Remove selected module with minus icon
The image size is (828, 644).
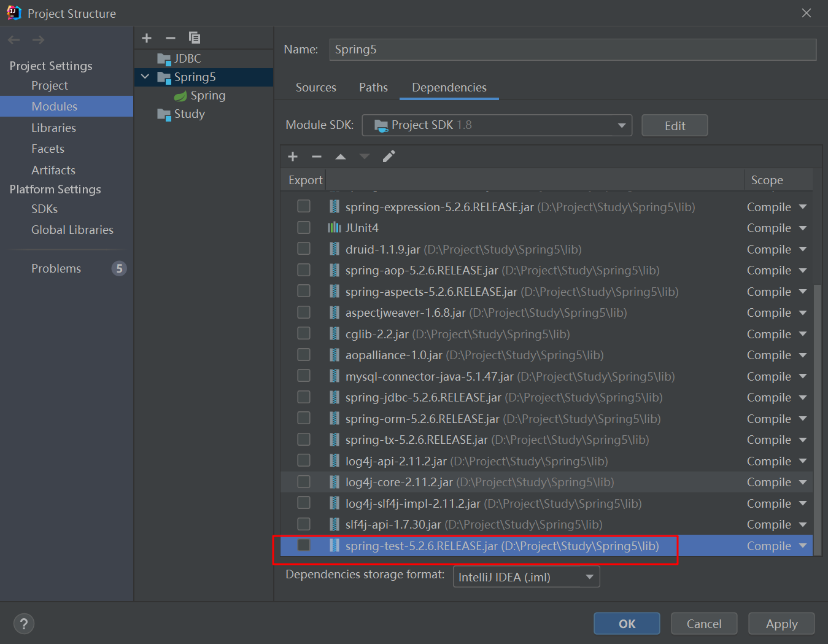pyautogui.click(x=171, y=38)
